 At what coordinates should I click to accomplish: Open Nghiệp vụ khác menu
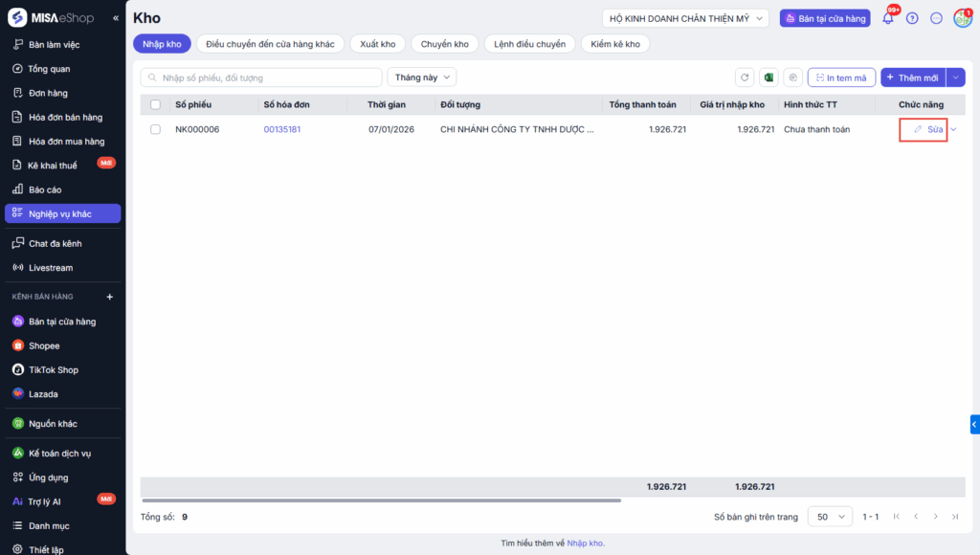[62, 213]
